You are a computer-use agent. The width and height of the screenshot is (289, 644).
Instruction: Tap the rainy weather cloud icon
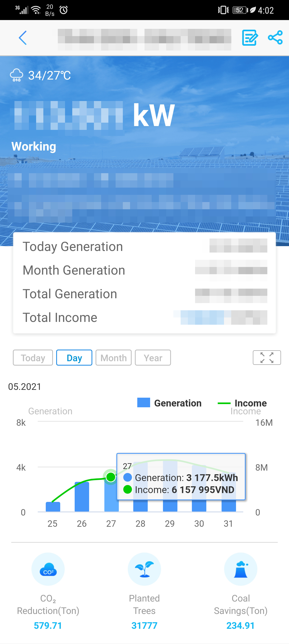coord(16,75)
